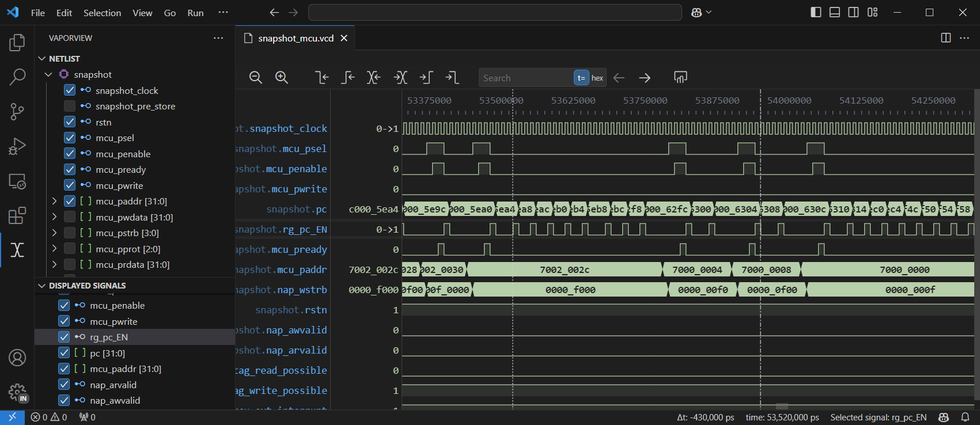Open VaporView icon in activity bar
Screen dimensions: 980x425
click(x=17, y=250)
